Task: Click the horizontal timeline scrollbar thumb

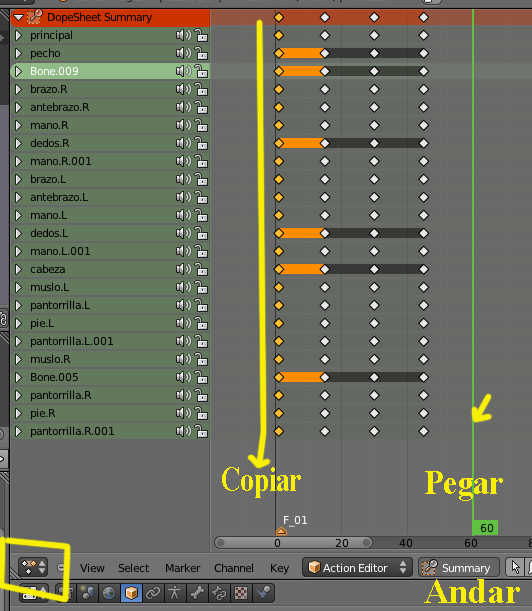Action: point(293,542)
